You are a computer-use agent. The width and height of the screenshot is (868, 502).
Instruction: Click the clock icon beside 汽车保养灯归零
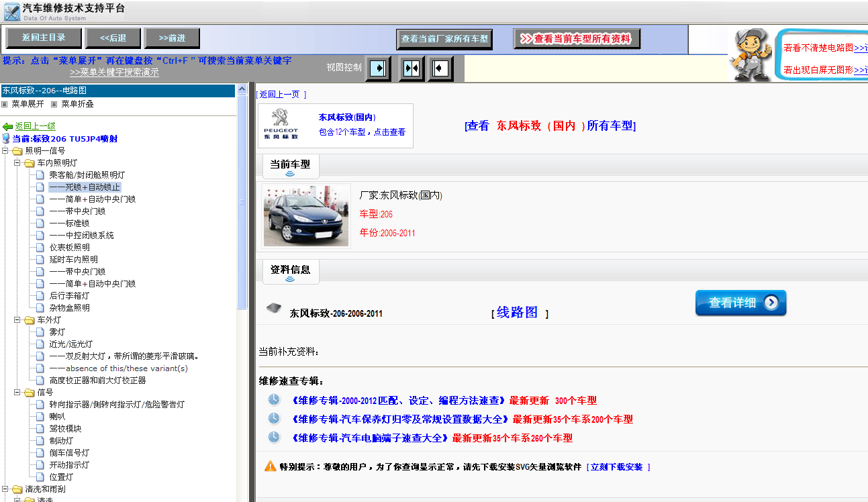point(274,419)
